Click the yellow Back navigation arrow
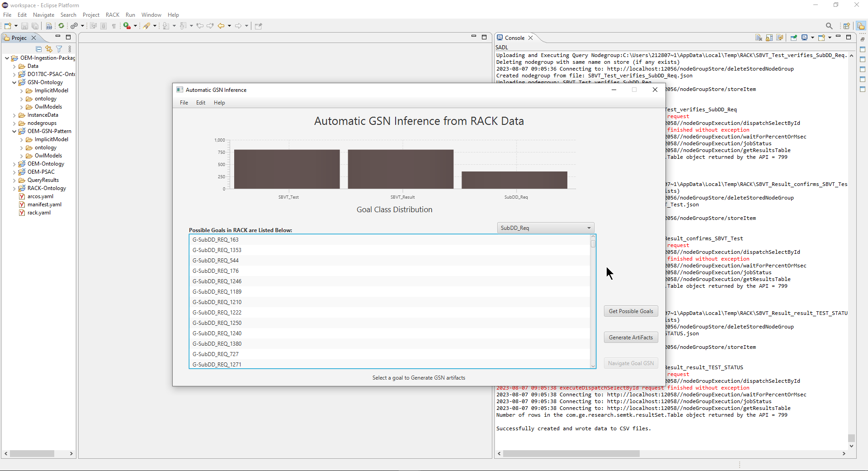Image resolution: width=868 pixels, height=471 pixels. coord(221,26)
